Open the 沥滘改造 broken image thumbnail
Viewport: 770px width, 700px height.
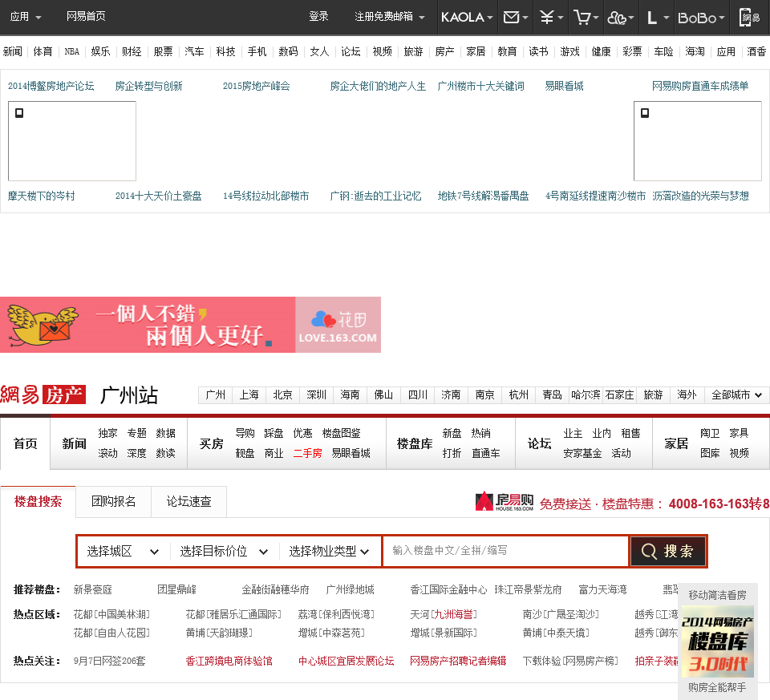(697, 141)
